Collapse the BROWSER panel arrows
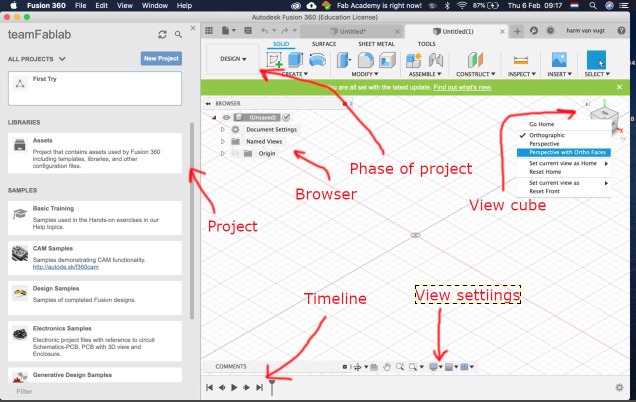The image size is (636, 402). pos(208,104)
